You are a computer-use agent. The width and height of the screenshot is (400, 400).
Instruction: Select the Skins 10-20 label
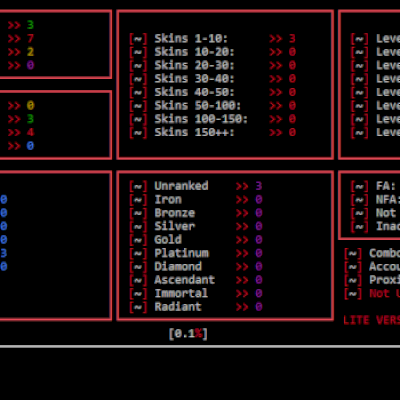(195, 52)
